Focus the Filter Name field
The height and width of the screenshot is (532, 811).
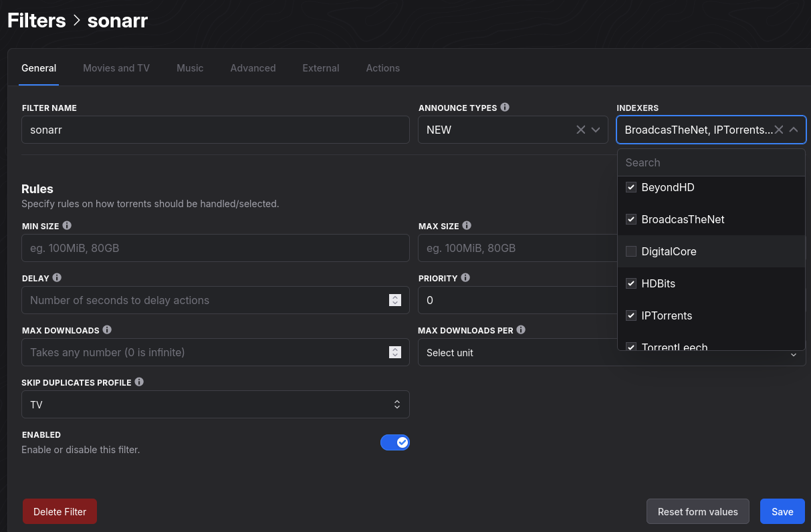tap(215, 130)
